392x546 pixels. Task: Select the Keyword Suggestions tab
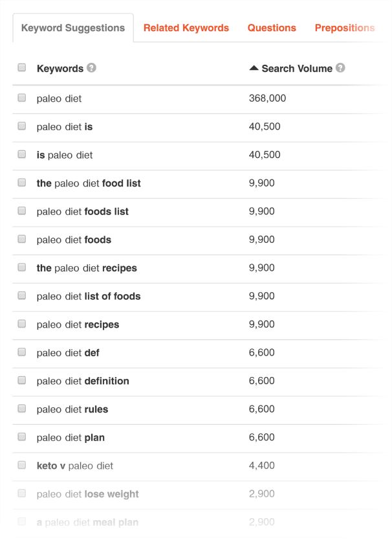(73, 28)
